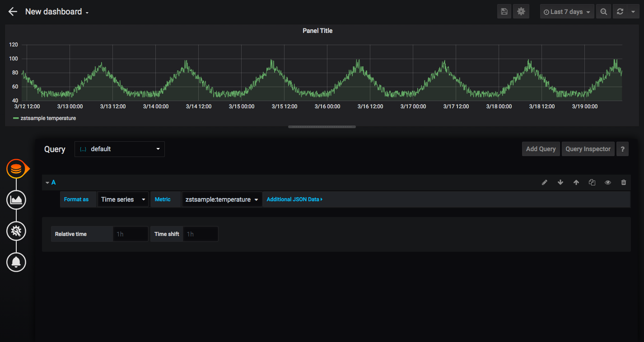Image resolution: width=644 pixels, height=342 pixels.
Task: Open the zstsample:temperature metric dropdown
Action: coord(222,199)
